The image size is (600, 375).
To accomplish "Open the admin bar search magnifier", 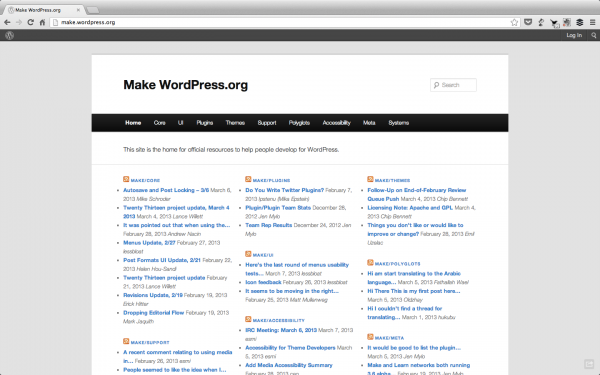I will tap(593, 36).
